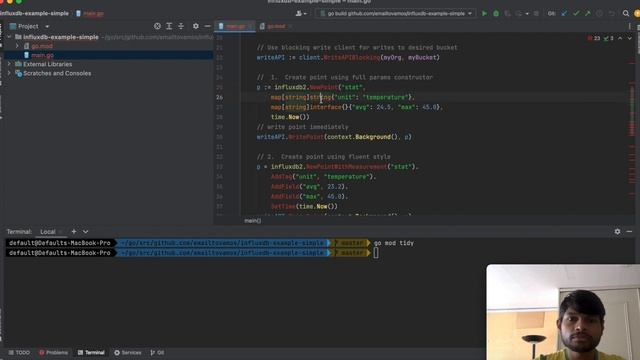Screen dimensions: 640x360
Task: Switch to the go.mod editor tab
Action: [x=276, y=26]
